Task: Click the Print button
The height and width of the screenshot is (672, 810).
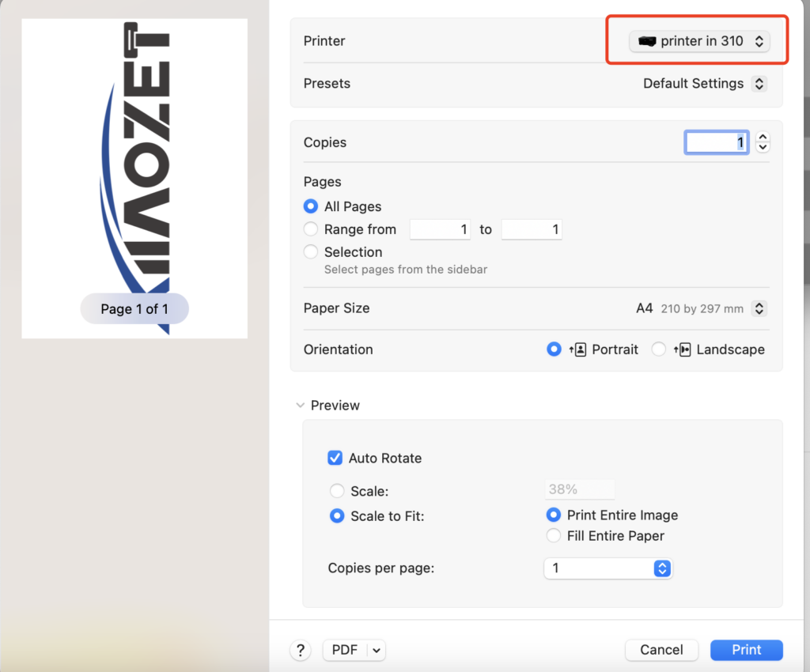Action: tap(746, 650)
